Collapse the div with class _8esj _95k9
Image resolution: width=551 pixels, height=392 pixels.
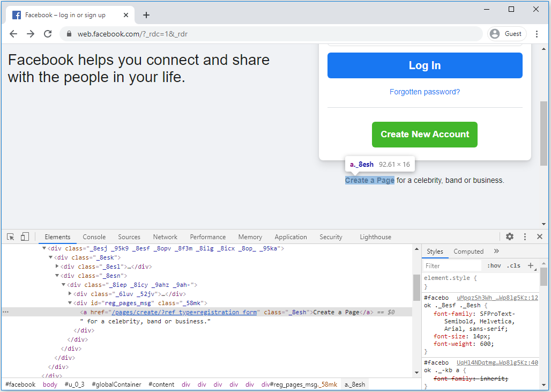pos(44,248)
